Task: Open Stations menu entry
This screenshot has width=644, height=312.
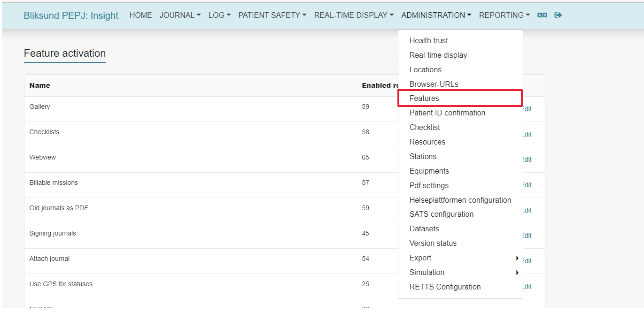Action: coord(460,156)
